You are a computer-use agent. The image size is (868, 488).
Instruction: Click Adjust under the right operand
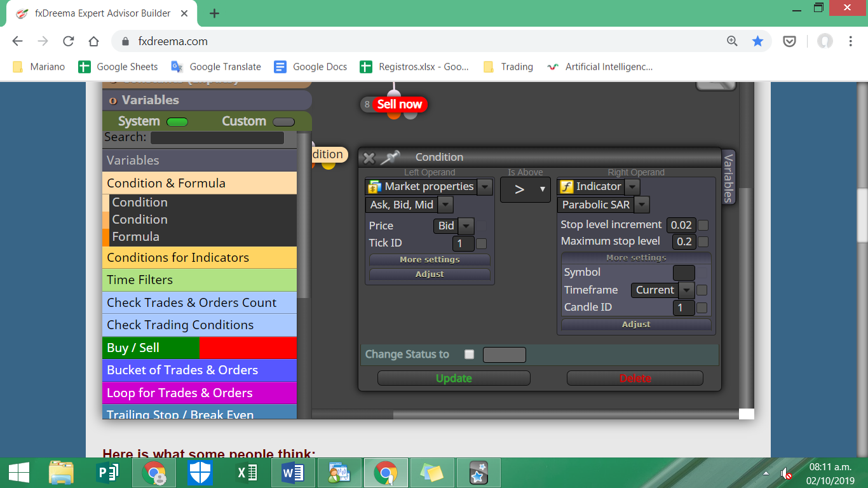[636, 324]
